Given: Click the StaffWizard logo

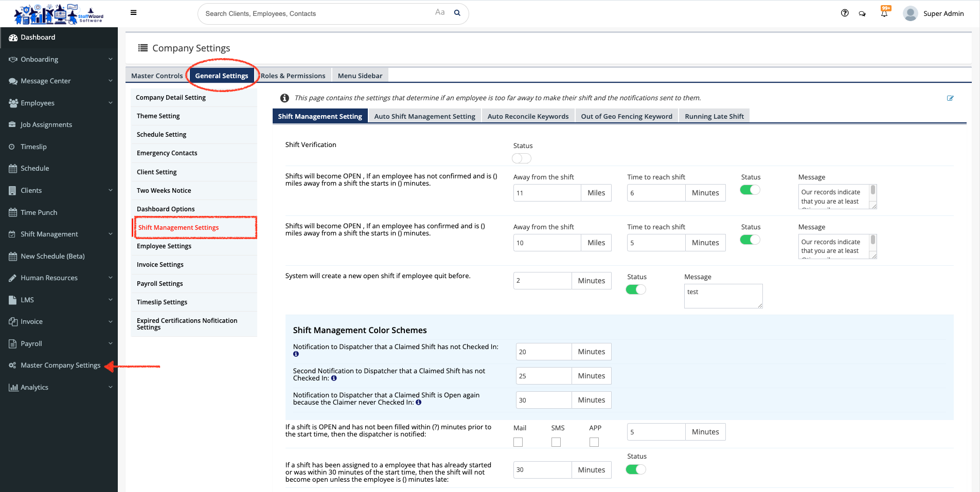Looking at the screenshot, I should 59,14.
